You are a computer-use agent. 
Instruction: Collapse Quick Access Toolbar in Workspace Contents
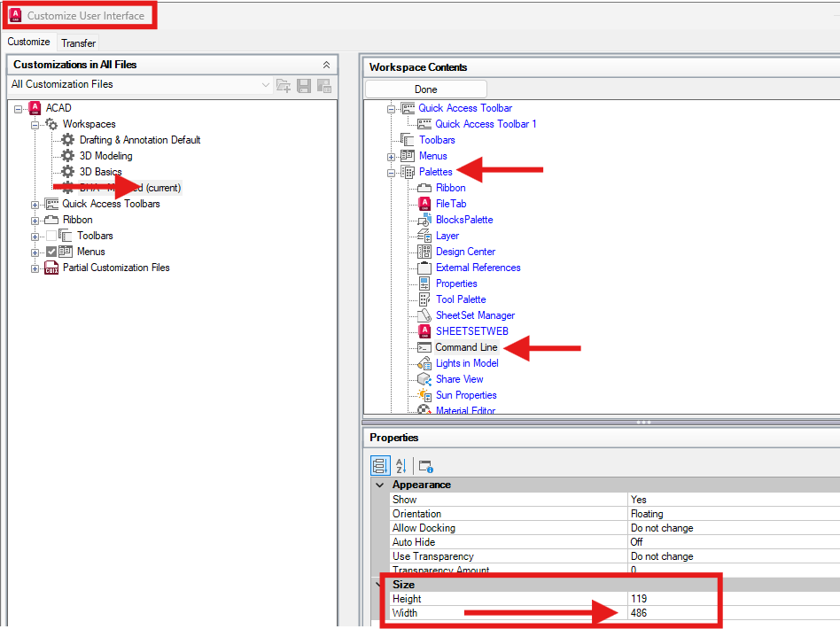pyautogui.click(x=391, y=109)
